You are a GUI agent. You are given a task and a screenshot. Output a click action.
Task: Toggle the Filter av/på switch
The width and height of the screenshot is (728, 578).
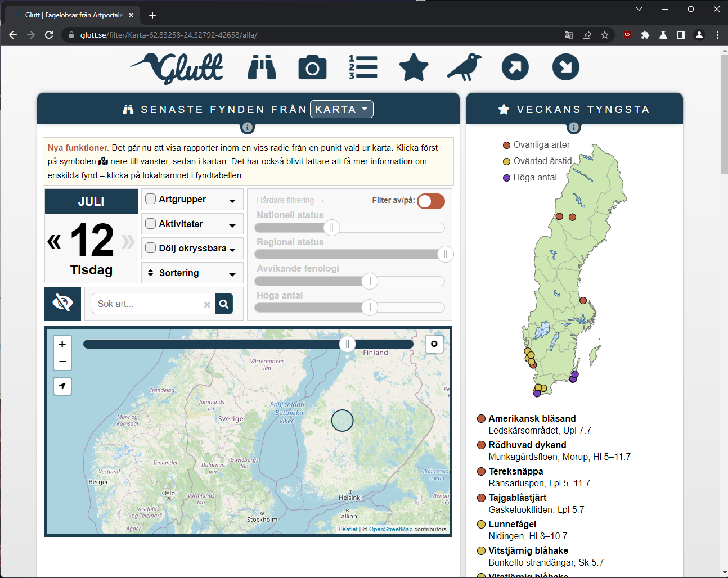[431, 201]
